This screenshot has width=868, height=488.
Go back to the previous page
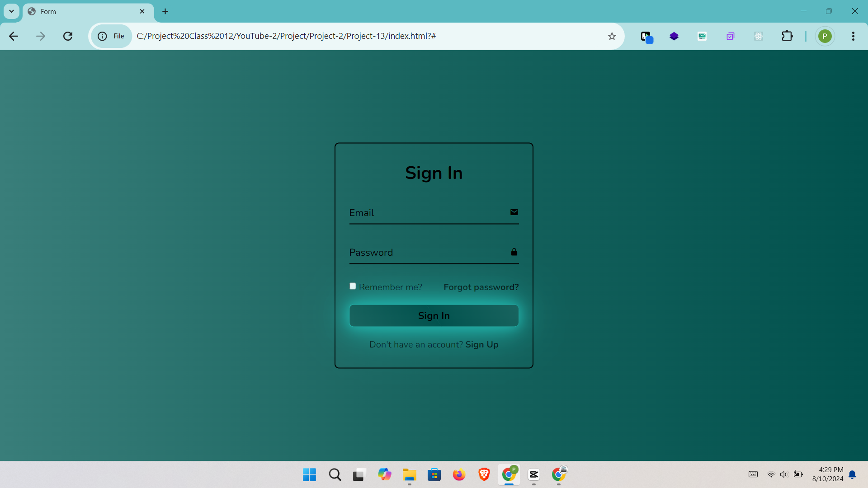coord(14,36)
